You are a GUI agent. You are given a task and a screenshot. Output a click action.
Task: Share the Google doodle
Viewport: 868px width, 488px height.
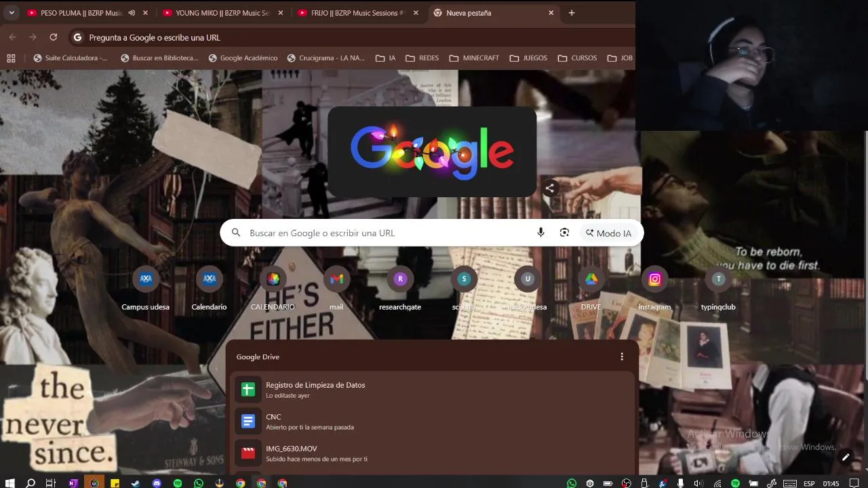(x=550, y=188)
